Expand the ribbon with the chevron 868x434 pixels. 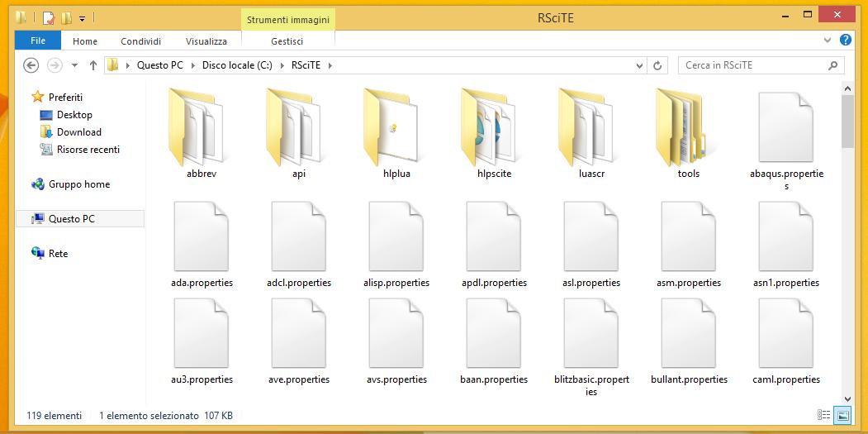828,40
